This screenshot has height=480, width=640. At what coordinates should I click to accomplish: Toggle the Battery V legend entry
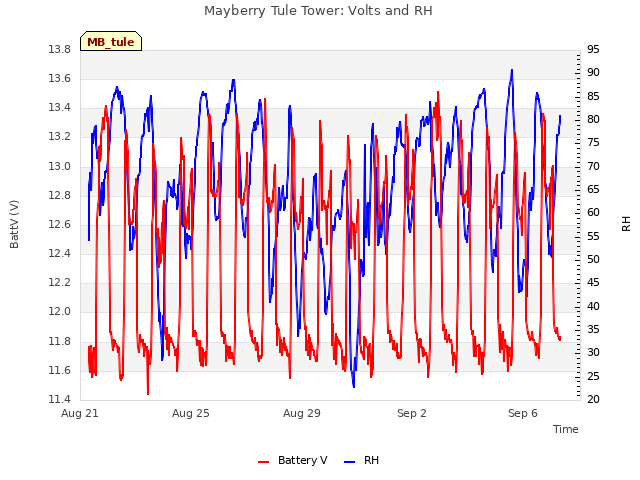coord(293,460)
